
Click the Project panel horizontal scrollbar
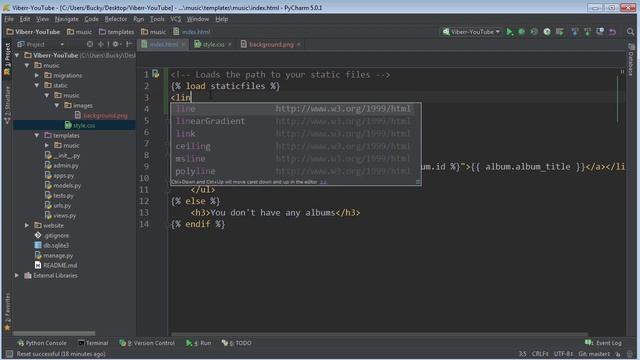coord(54,333)
